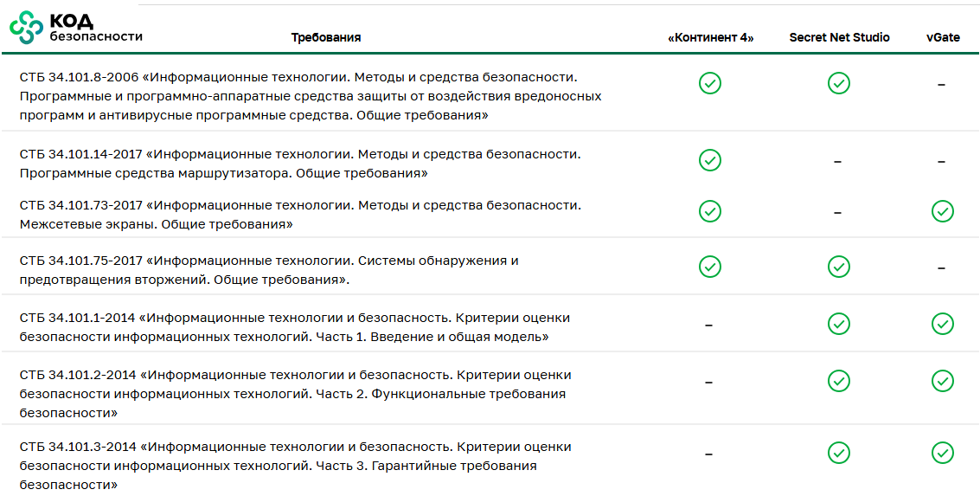Viewport: 980px width, 496px height.
Task: Click Secret Net Studio checkmark for СТБ 34.101.3-2014
Action: pyautogui.click(x=838, y=453)
